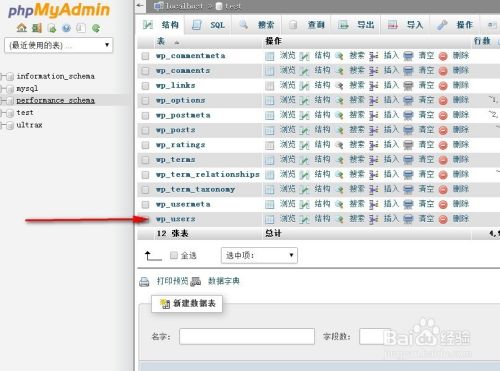Click browse icon for wp_commentmeta
500x371 pixels.
[x=269, y=56]
